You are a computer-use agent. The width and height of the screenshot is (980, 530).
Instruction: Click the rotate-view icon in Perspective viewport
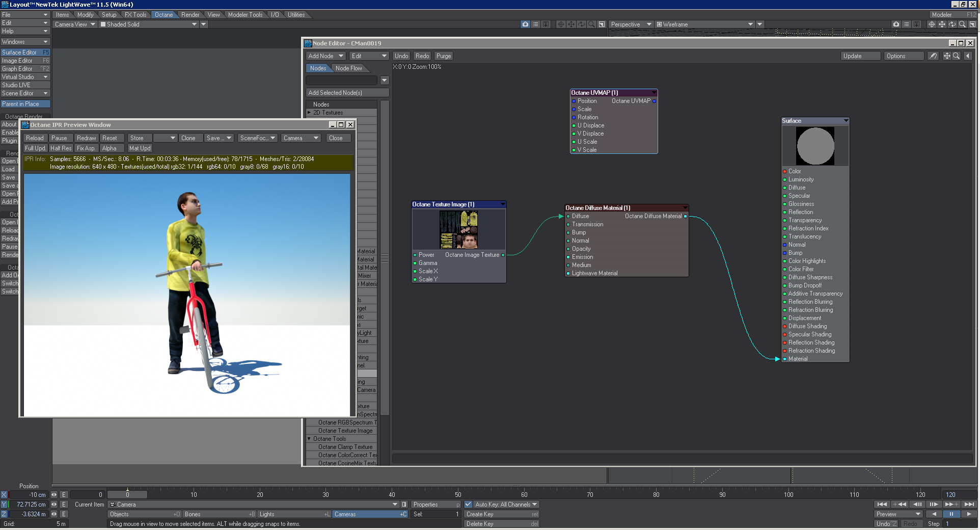[952, 24]
